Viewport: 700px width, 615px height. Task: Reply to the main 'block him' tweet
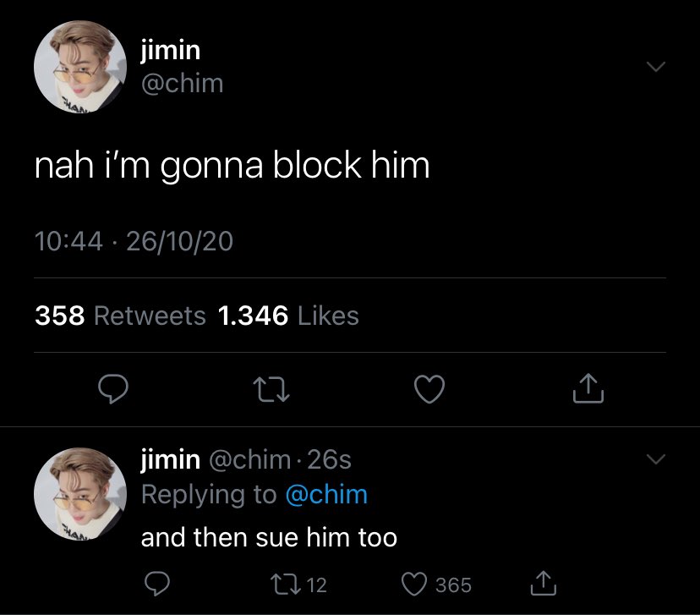113,389
